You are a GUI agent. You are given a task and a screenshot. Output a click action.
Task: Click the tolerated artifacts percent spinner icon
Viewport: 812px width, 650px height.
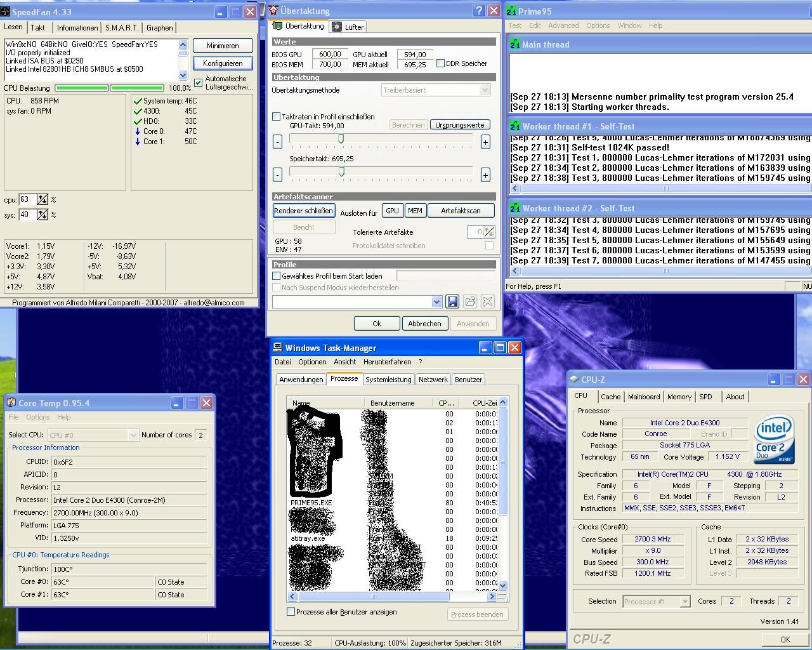point(488,232)
